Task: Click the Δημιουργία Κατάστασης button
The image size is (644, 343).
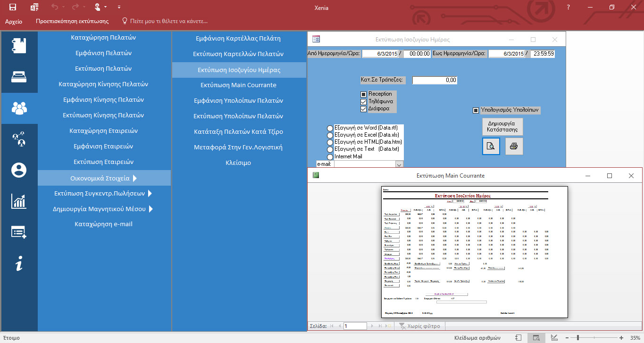Action: tap(502, 126)
